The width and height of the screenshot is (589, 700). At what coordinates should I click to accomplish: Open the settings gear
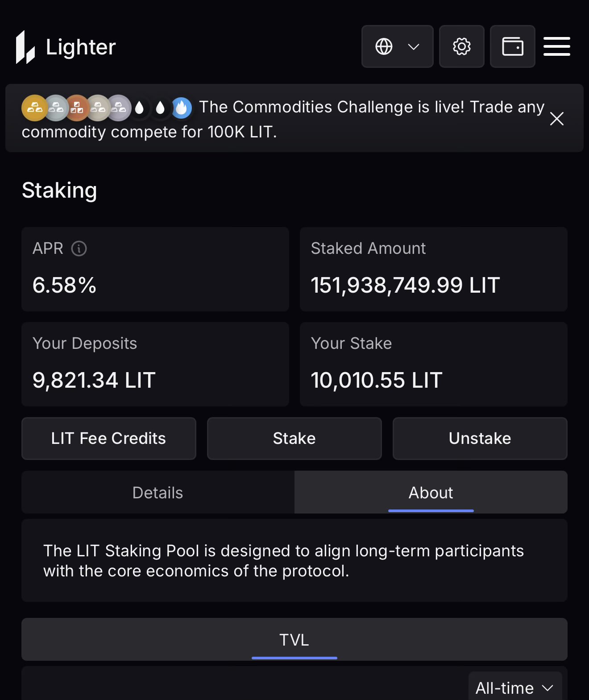pos(461,46)
